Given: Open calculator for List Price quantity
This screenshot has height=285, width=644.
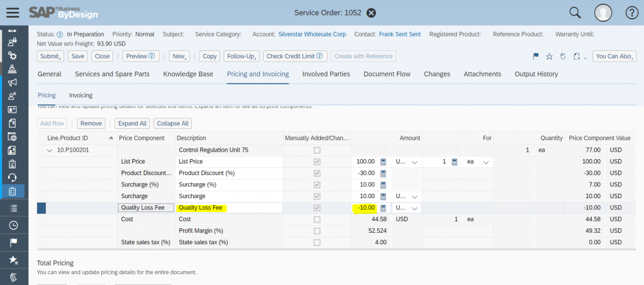Looking at the screenshot, I should 454,162.
